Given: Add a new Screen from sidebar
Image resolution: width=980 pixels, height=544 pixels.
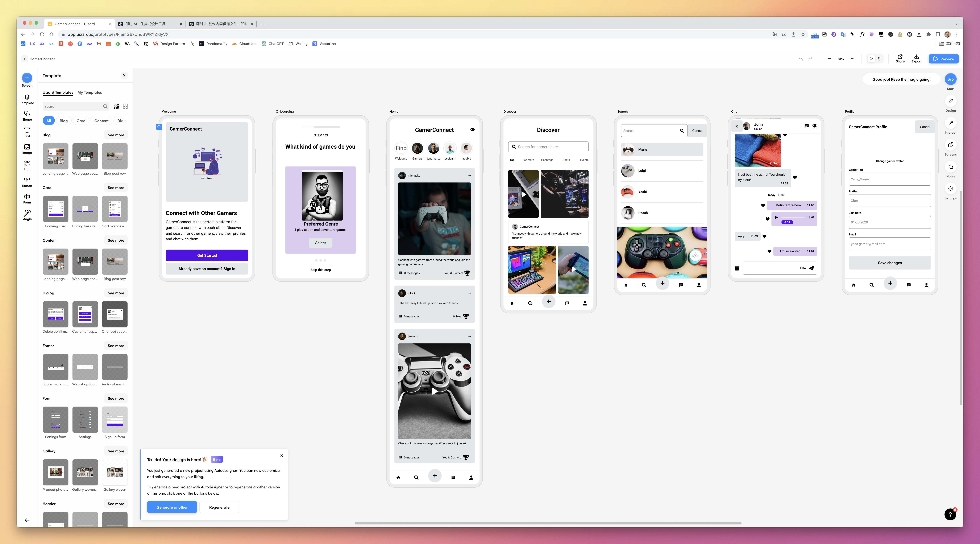Looking at the screenshot, I should pos(27,80).
